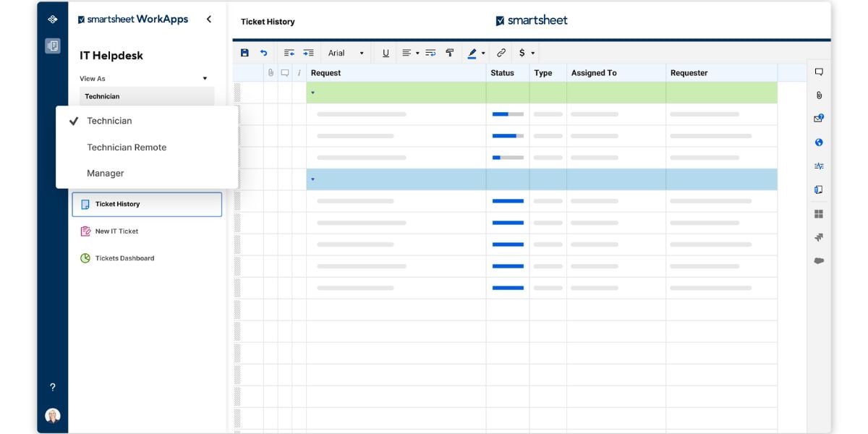This screenshot has height=434, width=868.
Task: Open the Arial font dropdown
Action: point(346,53)
